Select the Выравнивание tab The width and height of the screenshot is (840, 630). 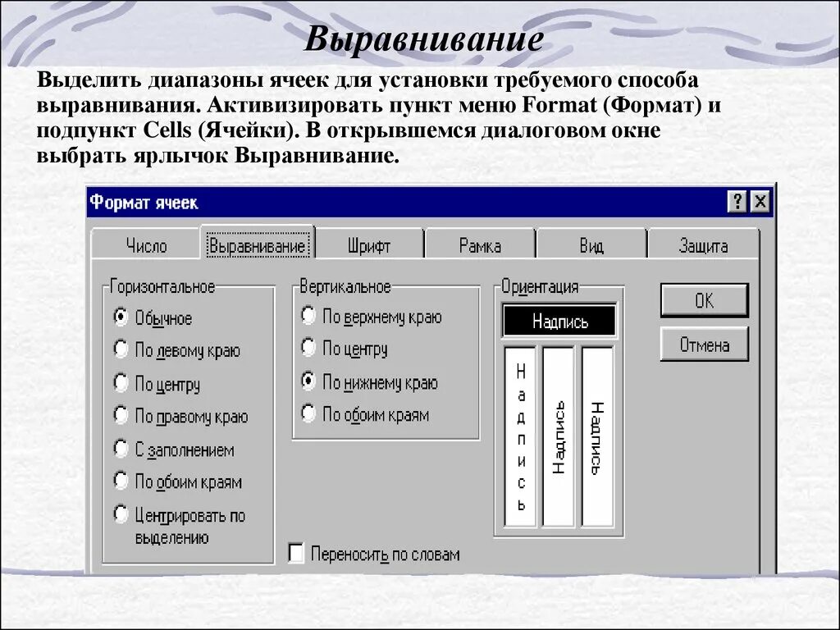tap(257, 244)
